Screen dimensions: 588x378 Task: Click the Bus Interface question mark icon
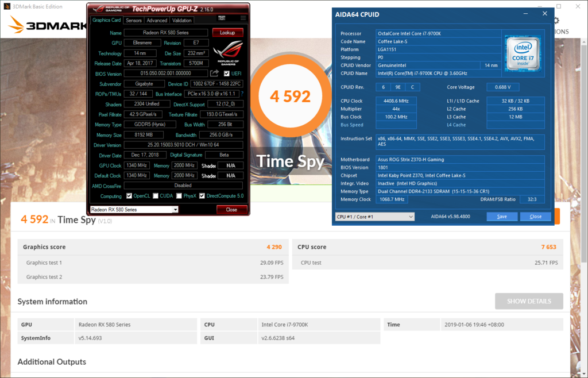[x=242, y=94]
